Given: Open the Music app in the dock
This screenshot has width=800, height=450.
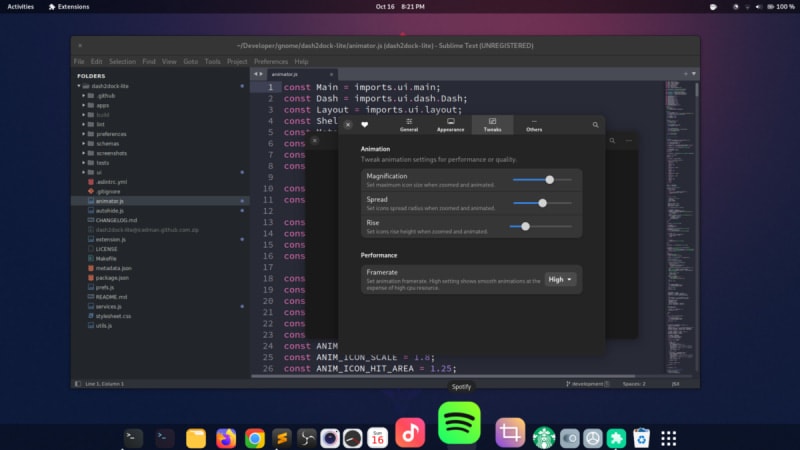Looking at the screenshot, I should tap(410, 432).
